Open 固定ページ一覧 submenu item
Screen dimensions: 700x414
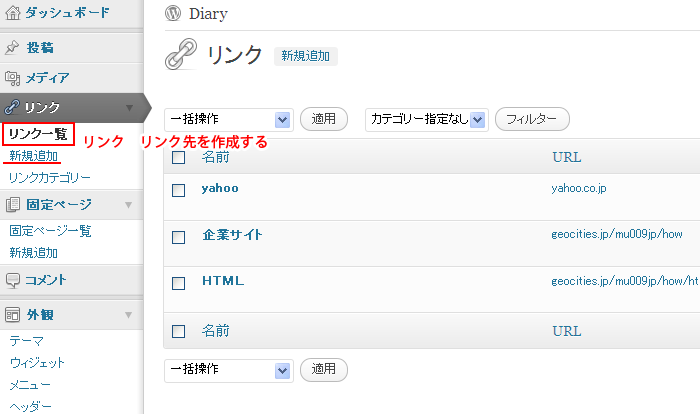(x=50, y=231)
